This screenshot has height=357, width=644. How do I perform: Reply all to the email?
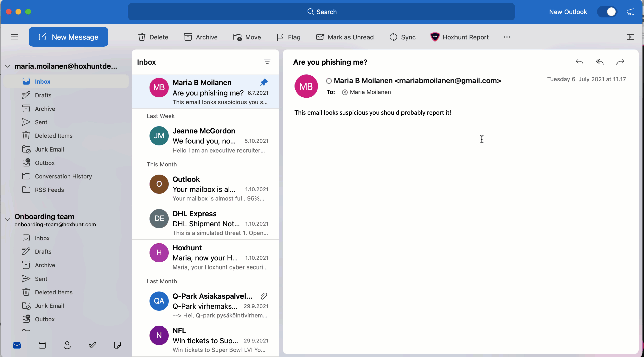600,62
